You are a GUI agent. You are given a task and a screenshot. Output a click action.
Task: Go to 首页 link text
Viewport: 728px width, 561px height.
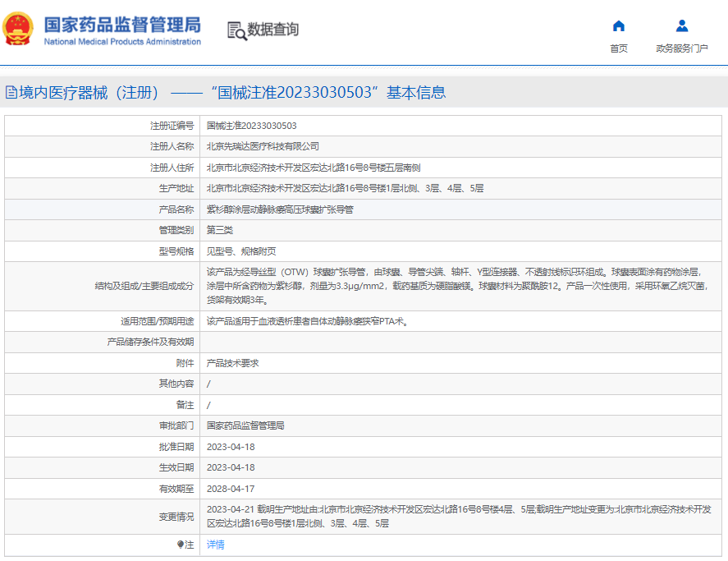pyautogui.click(x=618, y=48)
